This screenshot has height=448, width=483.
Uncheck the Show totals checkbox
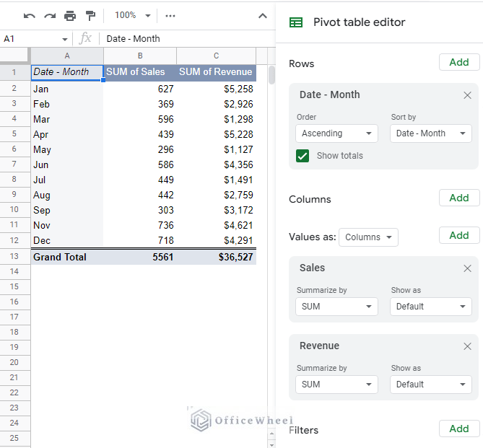point(303,156)
